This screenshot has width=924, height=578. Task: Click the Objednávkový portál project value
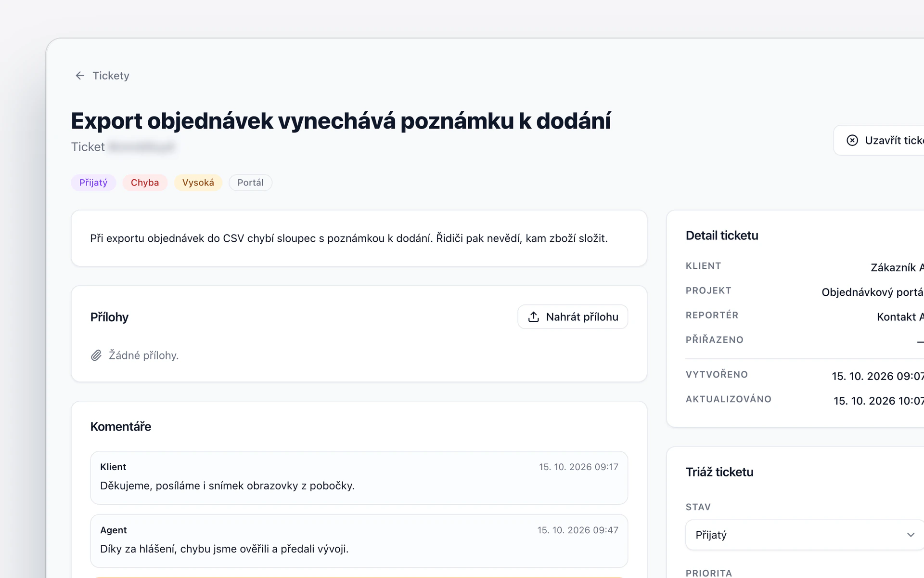click(873, 292)
